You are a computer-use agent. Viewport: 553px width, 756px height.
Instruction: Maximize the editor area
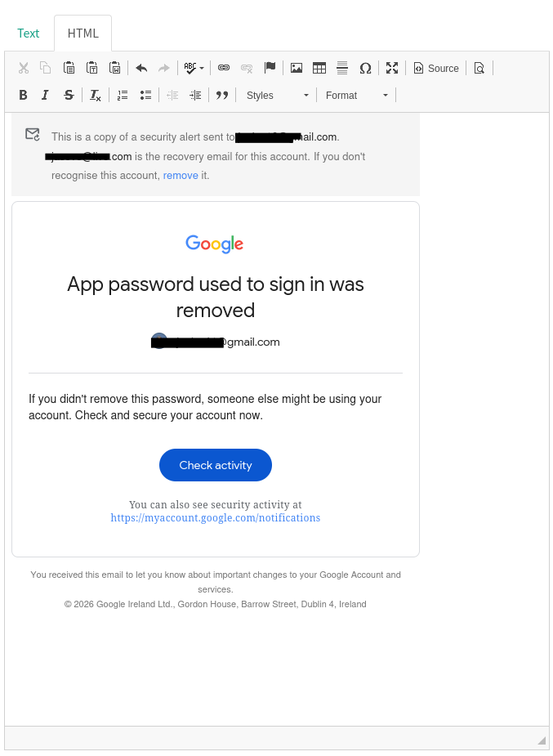392,69
